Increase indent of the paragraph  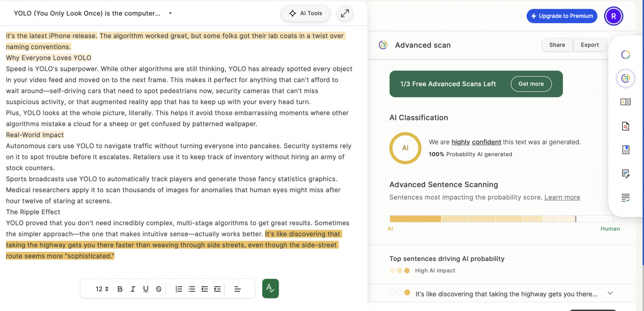[x=218, y=289]
